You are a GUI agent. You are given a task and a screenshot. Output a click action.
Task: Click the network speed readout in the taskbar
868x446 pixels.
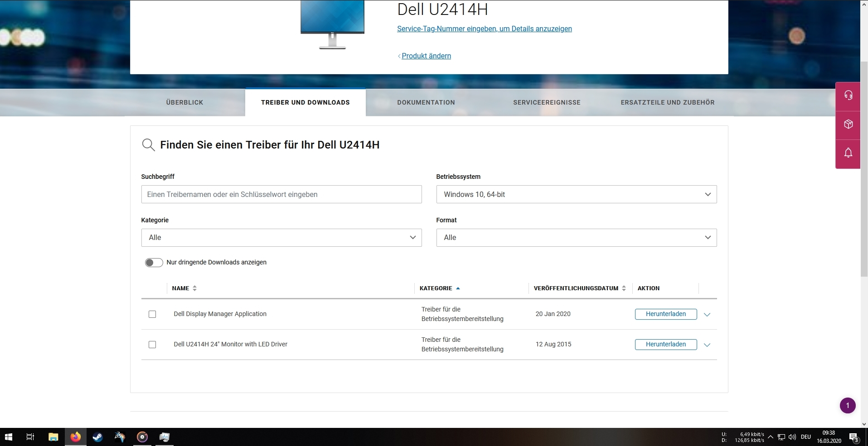click(743, 437)
